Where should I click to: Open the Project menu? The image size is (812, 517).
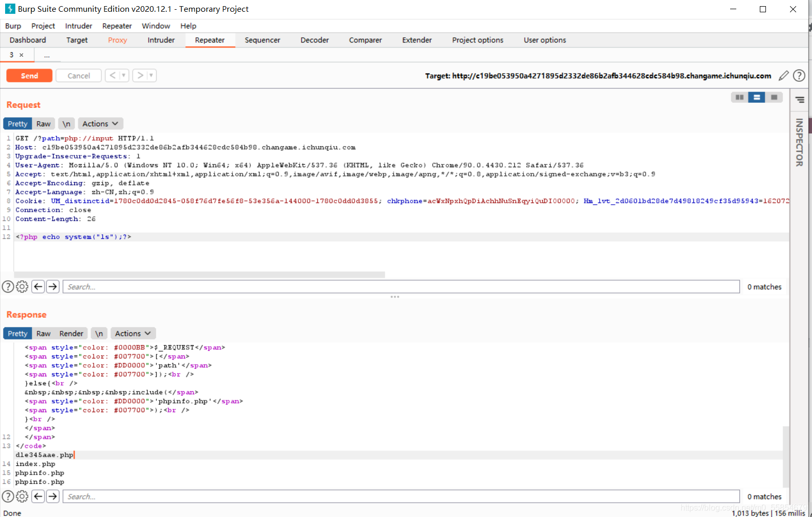[43, 26]
